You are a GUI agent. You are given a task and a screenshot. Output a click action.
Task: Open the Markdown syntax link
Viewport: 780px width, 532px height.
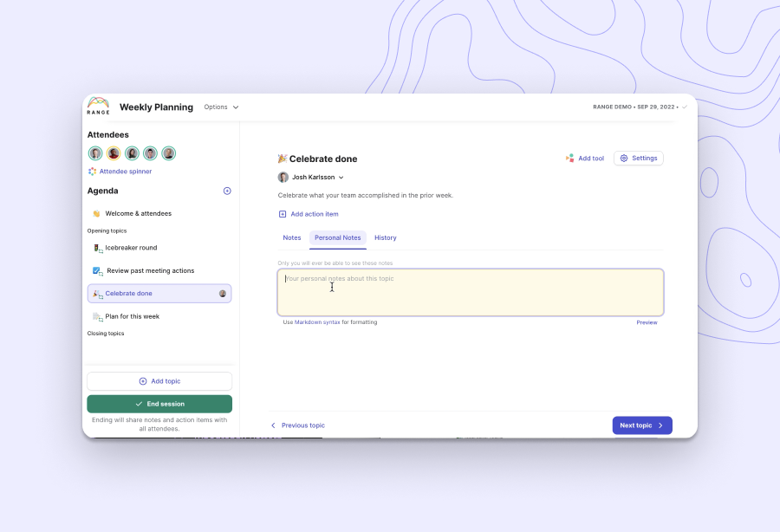click(x=317, y=322)
